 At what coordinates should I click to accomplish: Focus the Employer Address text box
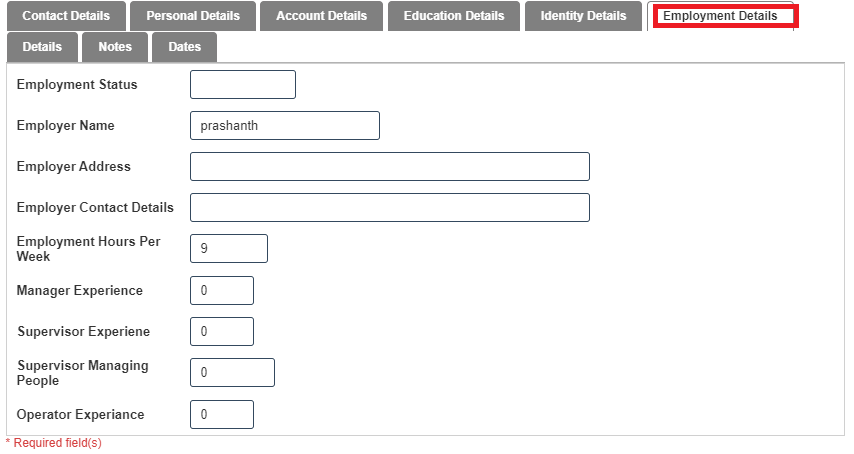tap(389, 167)
